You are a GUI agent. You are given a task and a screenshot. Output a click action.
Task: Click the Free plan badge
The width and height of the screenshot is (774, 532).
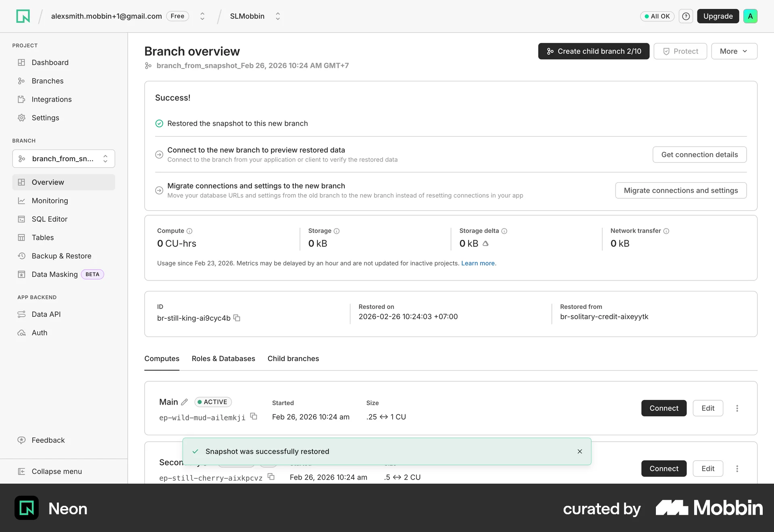point(177,16)
